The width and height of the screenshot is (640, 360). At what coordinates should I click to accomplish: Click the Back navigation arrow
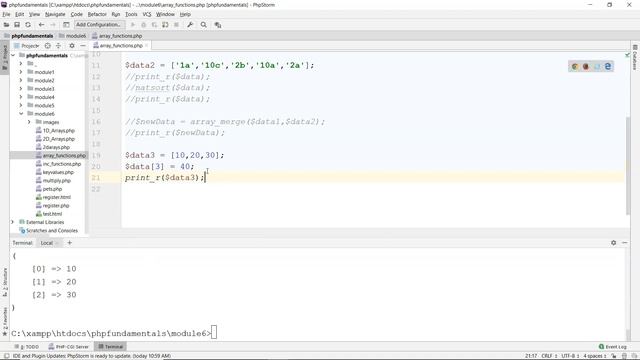41,25
